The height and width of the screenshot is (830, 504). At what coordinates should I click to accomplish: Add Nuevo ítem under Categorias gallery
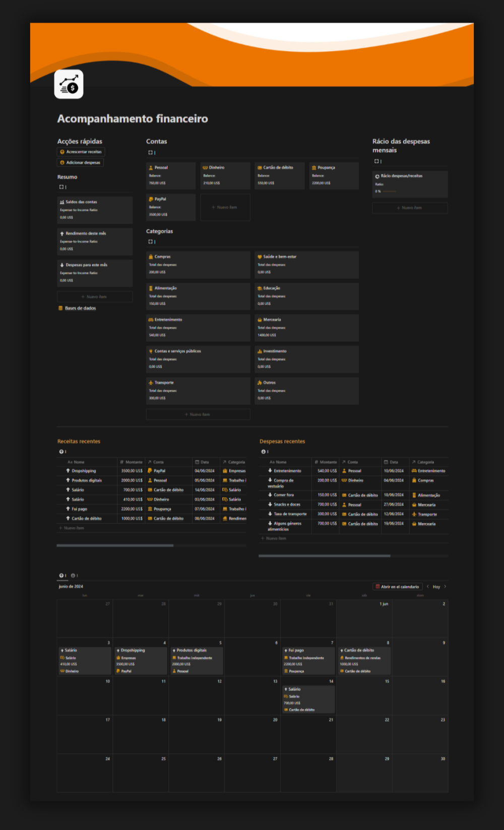coord(198,414)
